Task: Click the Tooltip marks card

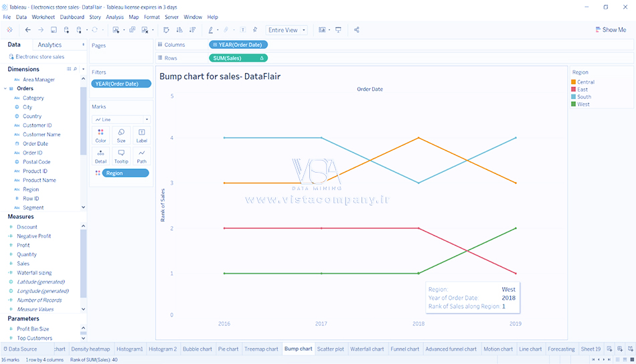Action: click(121, 157)
